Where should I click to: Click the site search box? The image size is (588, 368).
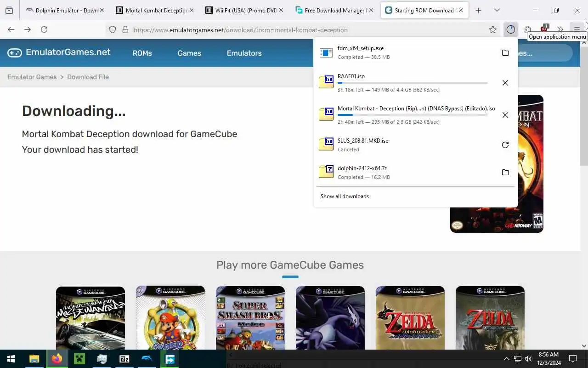[545, 53]
